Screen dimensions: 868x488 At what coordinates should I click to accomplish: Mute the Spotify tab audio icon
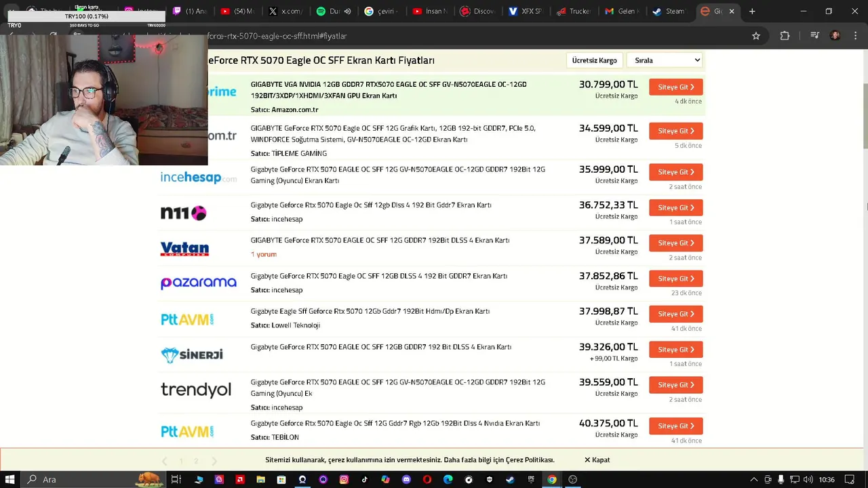pyautogui.click(x=347, y=11)
